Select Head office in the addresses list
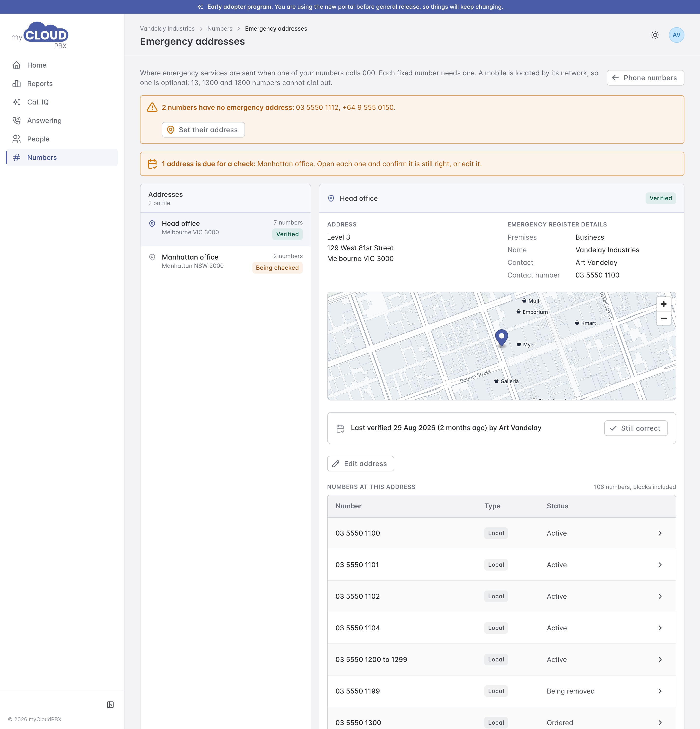Image resolution: width=700 pixels, height=729 pixels. click(225, 229)
